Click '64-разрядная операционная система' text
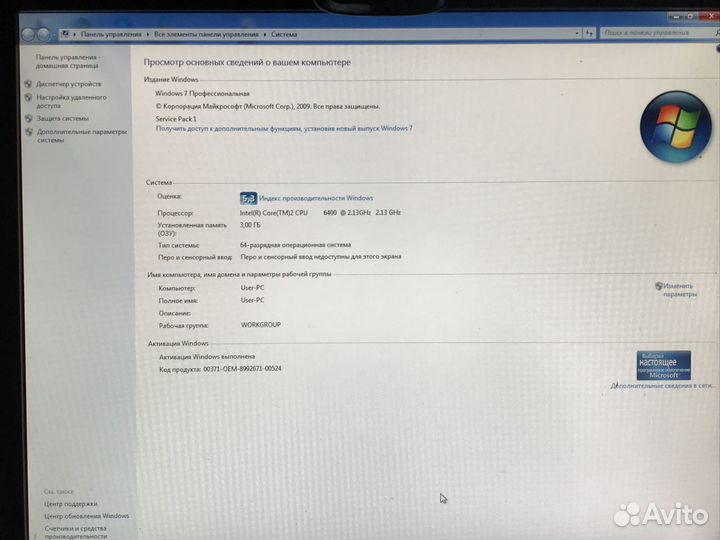720x540 pixels. pos(295,245)
